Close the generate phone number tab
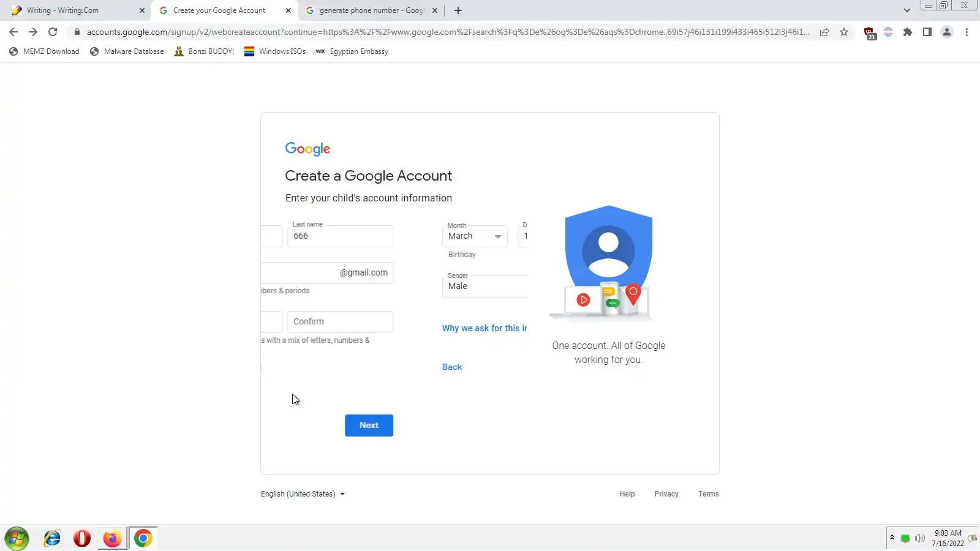 (435, 10)
